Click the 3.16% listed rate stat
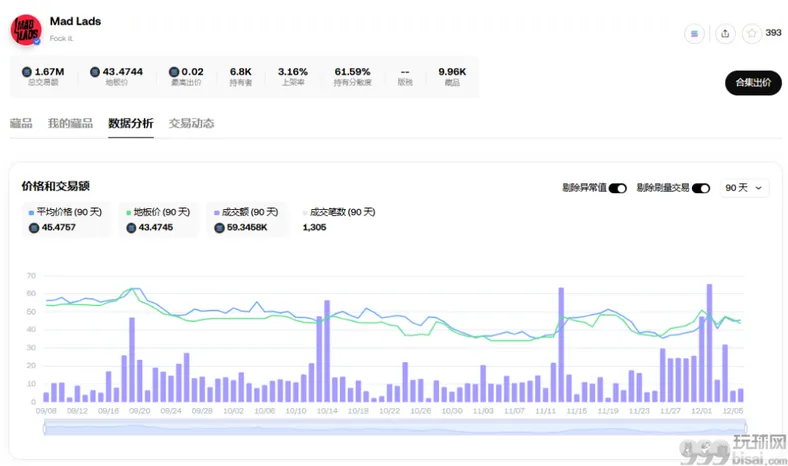Screen dimensions: 788x466 pos(292,76)
